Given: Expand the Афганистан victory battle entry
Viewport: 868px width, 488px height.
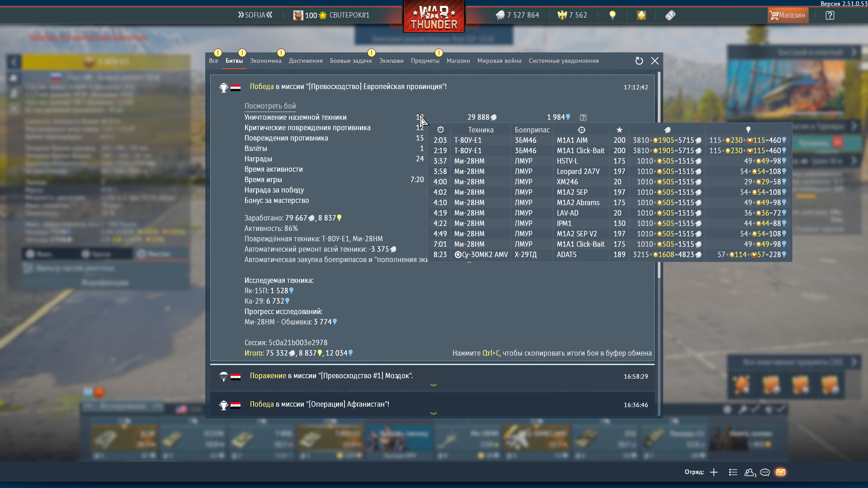Looking at the screenshot, I should point(433,413).
